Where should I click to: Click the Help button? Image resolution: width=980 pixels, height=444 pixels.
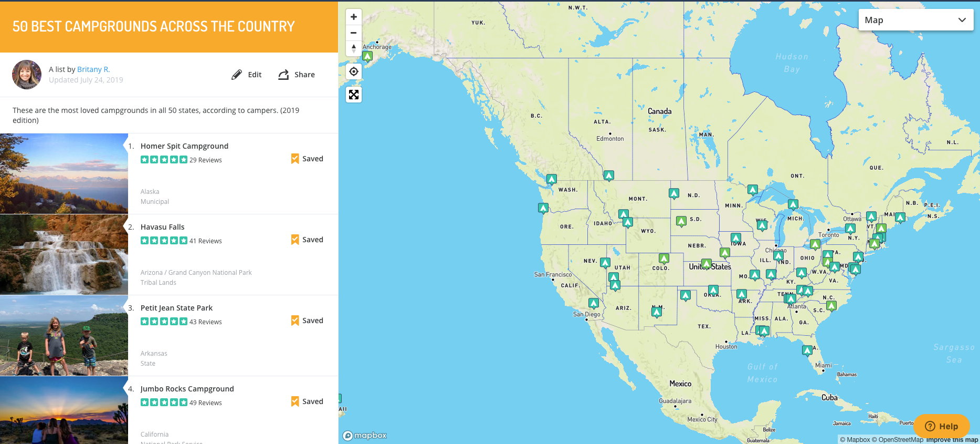pos(942,426)
